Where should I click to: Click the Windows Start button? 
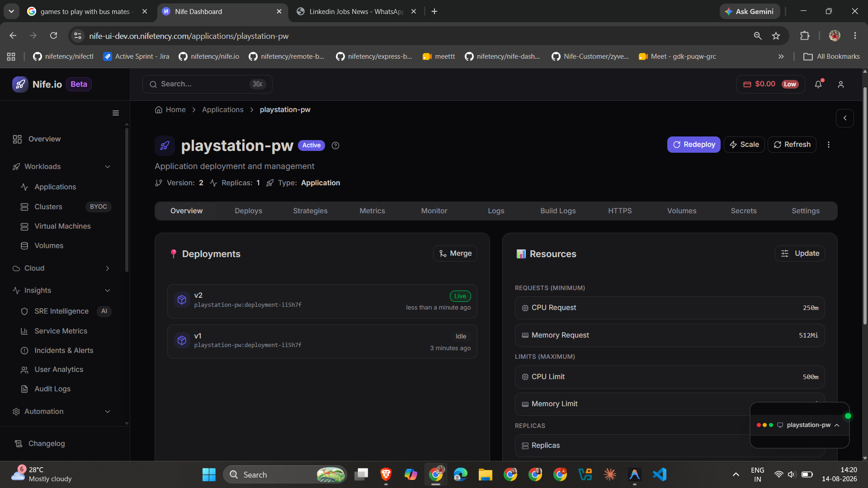[209, 474]
